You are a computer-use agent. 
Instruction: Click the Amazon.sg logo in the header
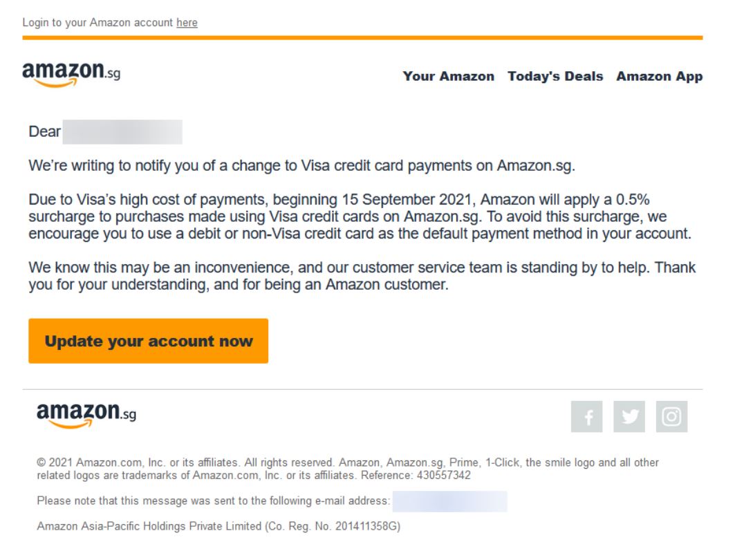point(71,73)
